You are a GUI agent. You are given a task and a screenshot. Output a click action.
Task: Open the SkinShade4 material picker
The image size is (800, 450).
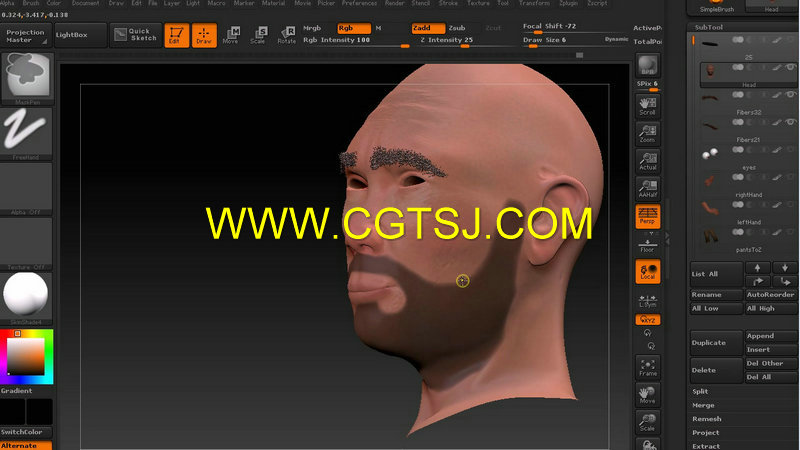pos(27,299)
